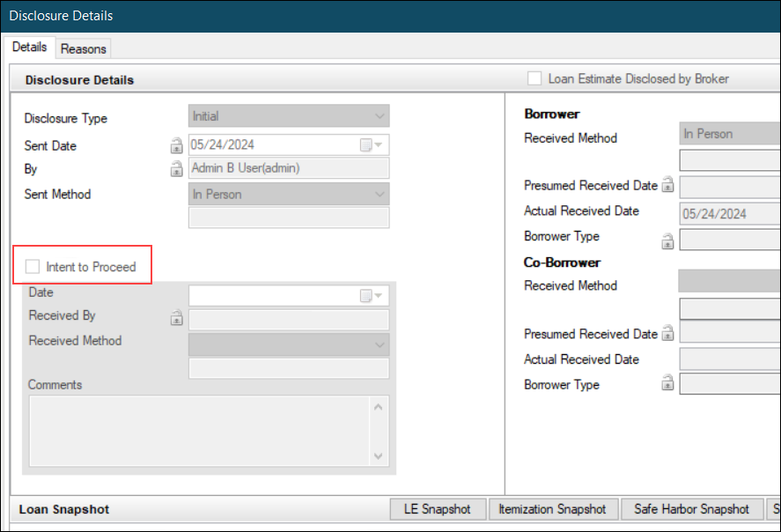Viewport: 781px width, 532px height.
Task: Open the Sent Method dropdown
Action: point(289,195)
